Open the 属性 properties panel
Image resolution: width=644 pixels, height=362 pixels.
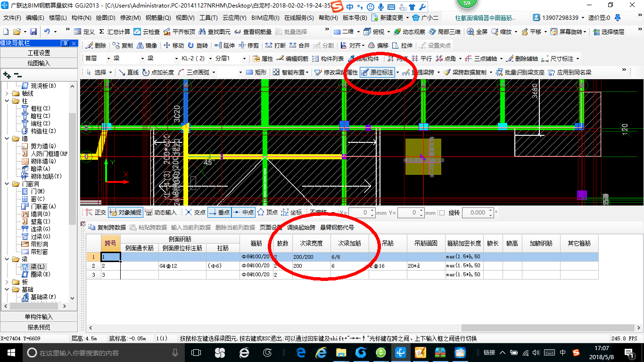263,58
